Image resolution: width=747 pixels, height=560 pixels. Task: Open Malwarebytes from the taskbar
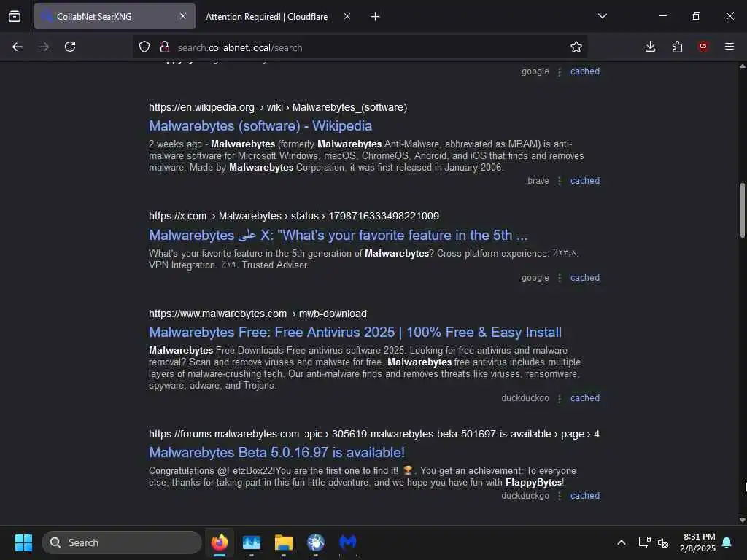click(x=348, y=542)
